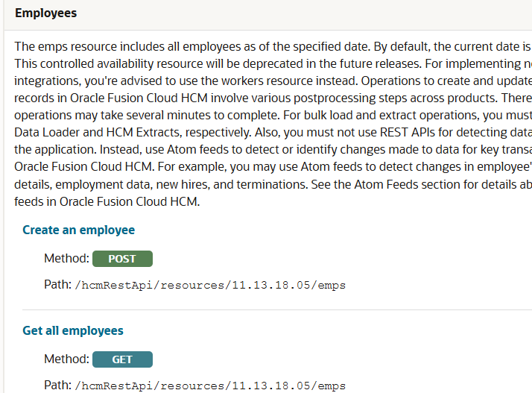Image resolution: width=532 pixels, height=393 pixels.
Task: Click "The emps resource" at paragraph start
Action: [x=63, y=45]
